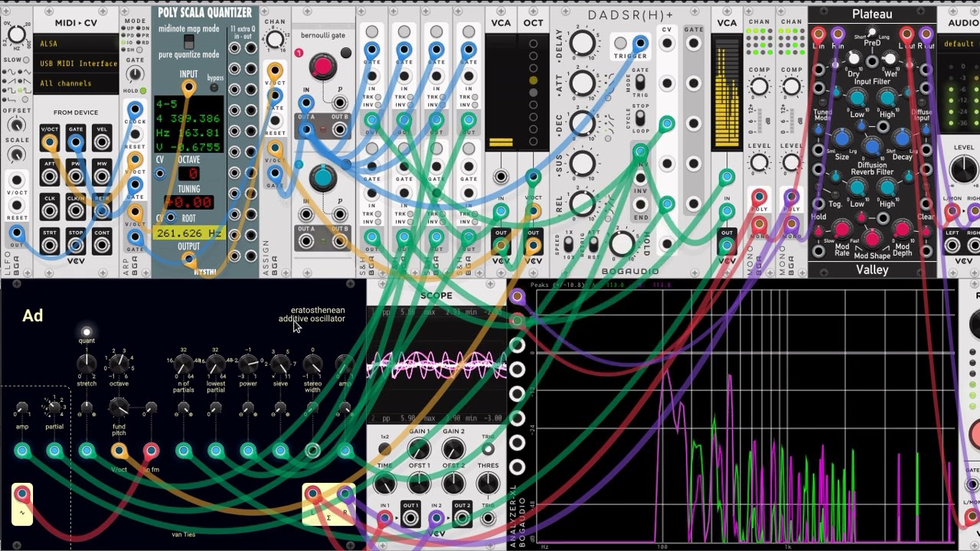Click the VEL output jack on MIDI-CV
This screenshot has height=551, width=980.
coord(102,143)
